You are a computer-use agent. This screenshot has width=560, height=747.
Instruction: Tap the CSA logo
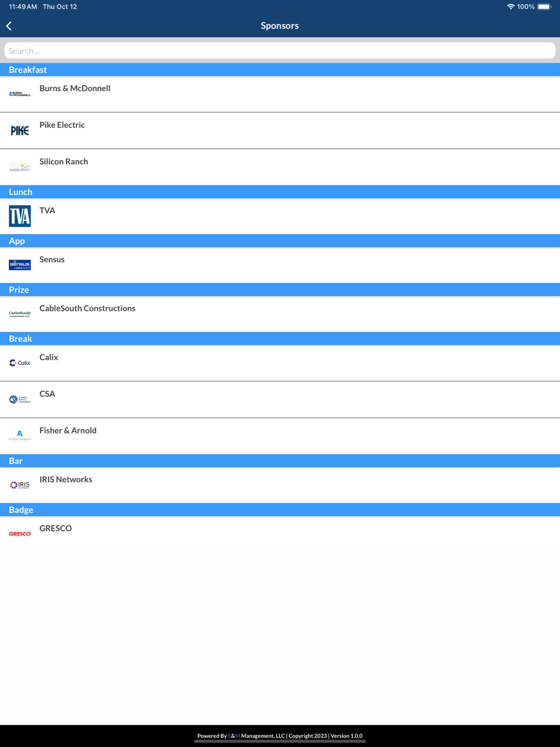click(20, 399)
